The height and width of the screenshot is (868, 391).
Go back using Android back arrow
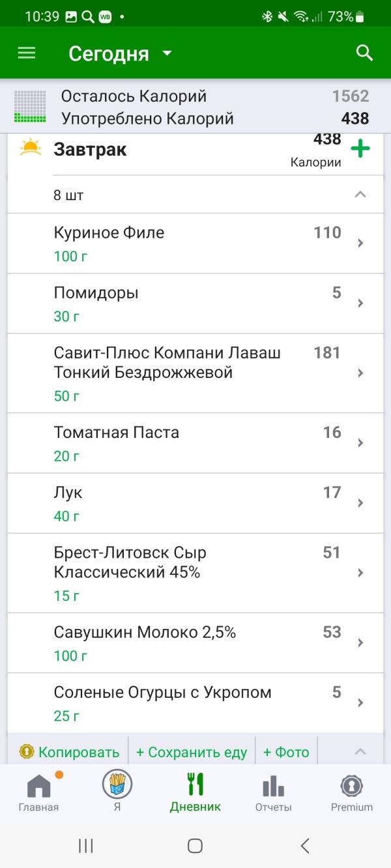pyautogui.click(x=305, y=846)
